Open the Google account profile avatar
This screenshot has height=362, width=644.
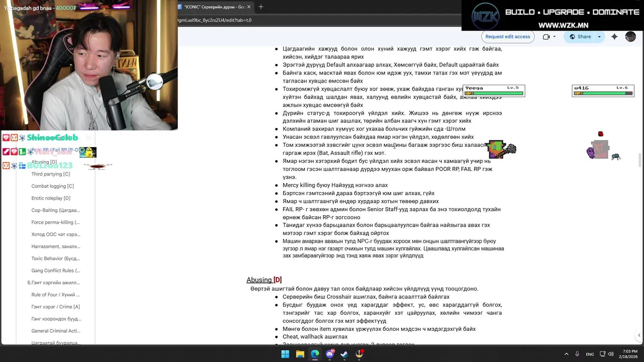pos(630,37)
